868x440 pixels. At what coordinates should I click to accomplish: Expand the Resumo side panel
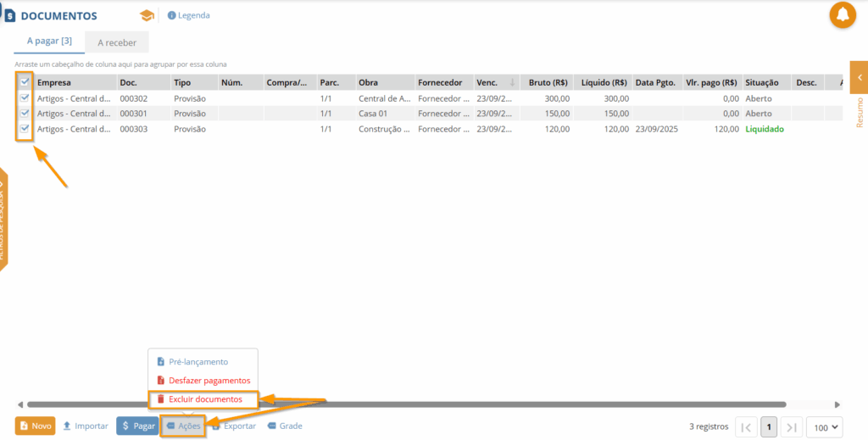click(x=859, y=78)
